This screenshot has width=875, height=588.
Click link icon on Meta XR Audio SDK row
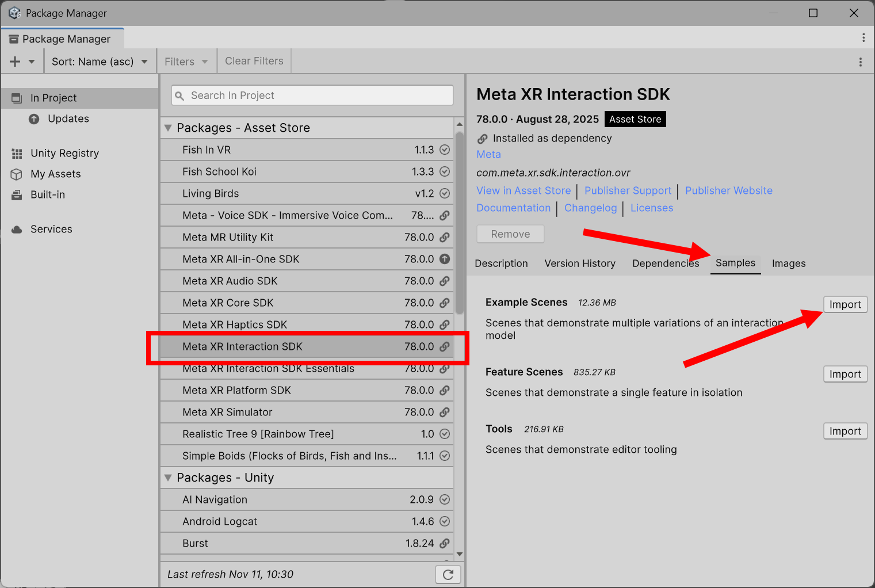pyautogui.click(x=445, y=281)
